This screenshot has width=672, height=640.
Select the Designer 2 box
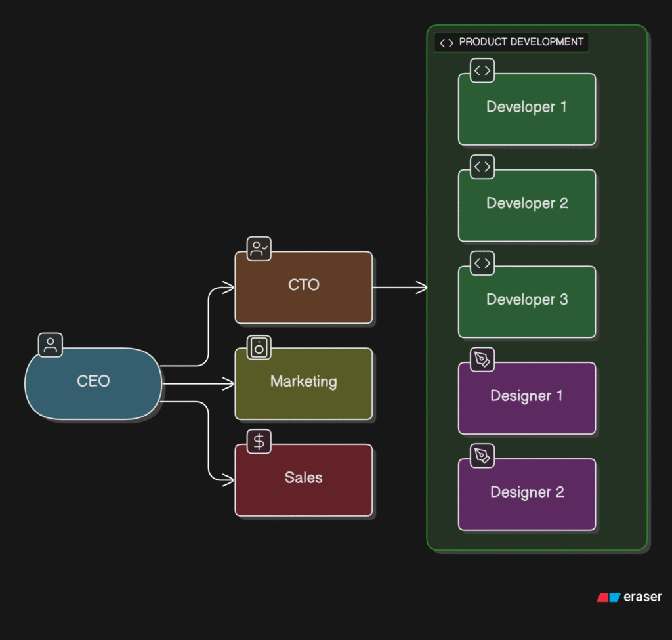click(527, 494)
